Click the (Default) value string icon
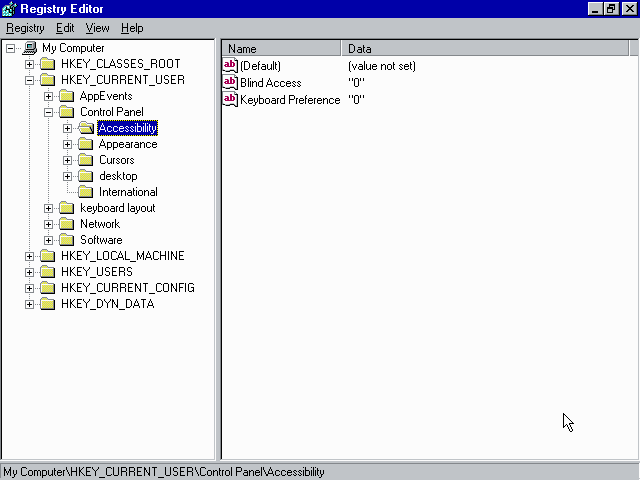Image resolution: width=640 pixels, height=480 pixels. tap(230, 66)
